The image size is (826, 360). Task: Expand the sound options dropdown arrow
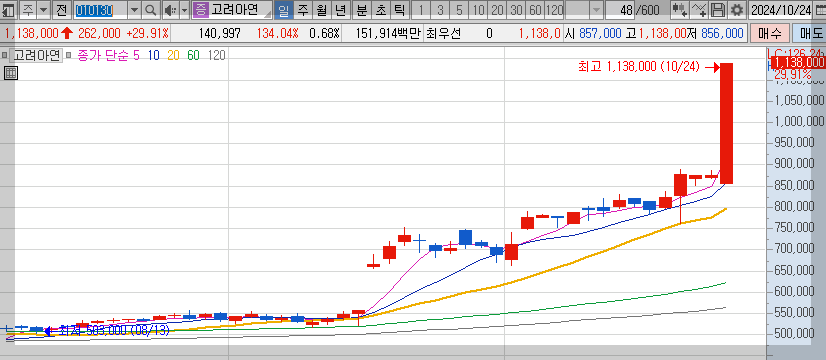184,9
